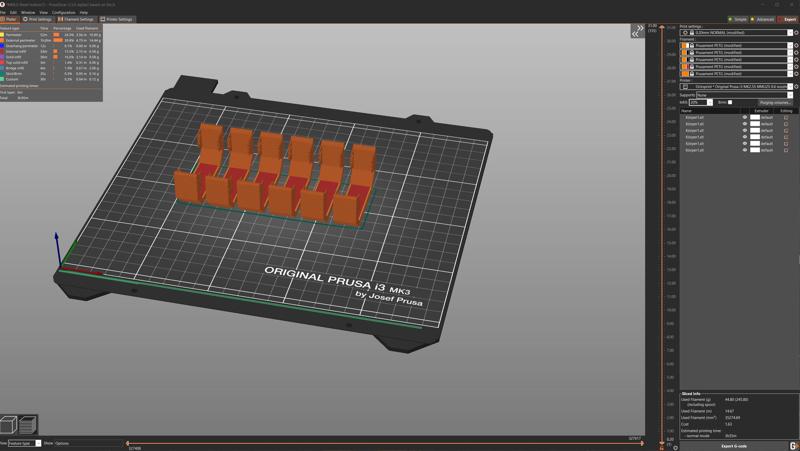Toggle visibility of the fifth object in list

744,144
